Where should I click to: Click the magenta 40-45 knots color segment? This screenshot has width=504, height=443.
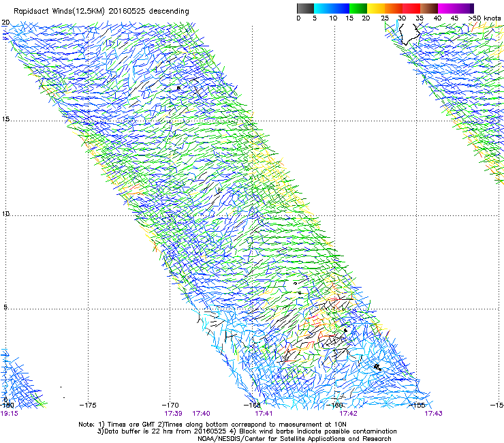tap(447, 8)
